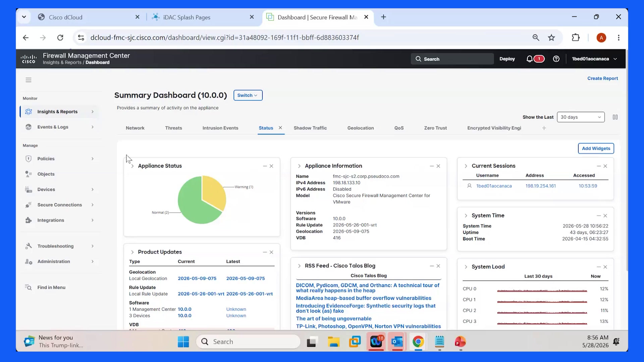Switch to the Geolocation tab

click(361, 128)
